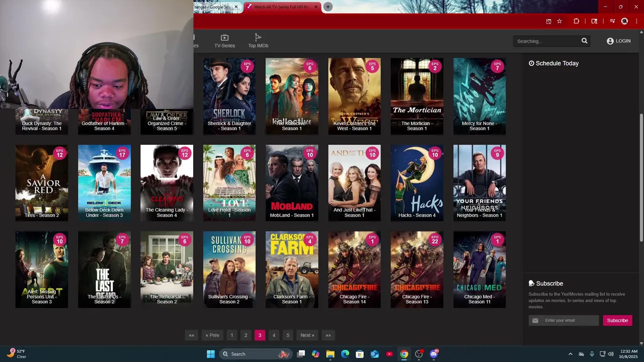
Task: Click the Next » pagination button
Action: tap(307, 335)
